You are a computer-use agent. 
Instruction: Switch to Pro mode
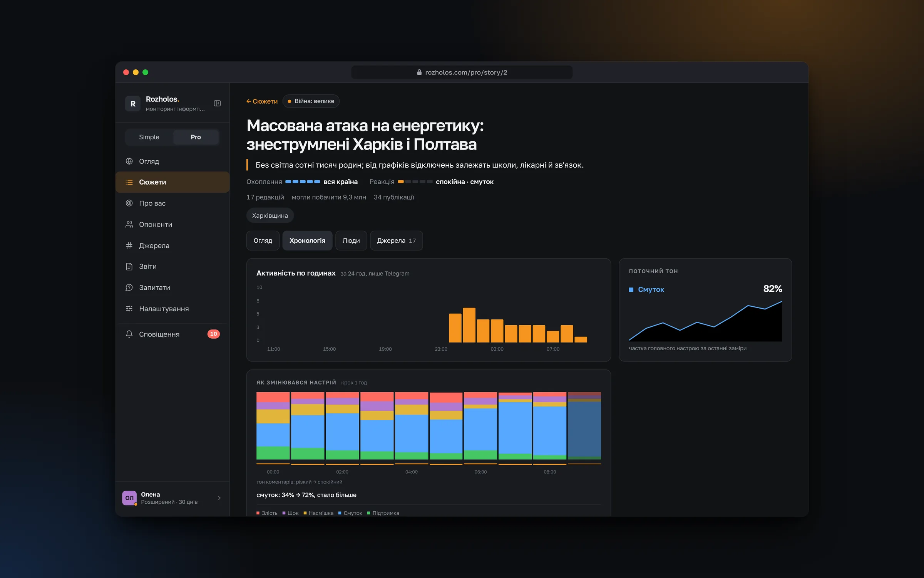[196, 137]
